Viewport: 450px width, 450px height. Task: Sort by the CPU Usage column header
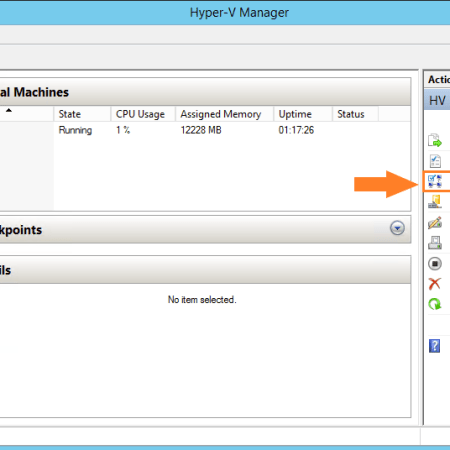143,114
